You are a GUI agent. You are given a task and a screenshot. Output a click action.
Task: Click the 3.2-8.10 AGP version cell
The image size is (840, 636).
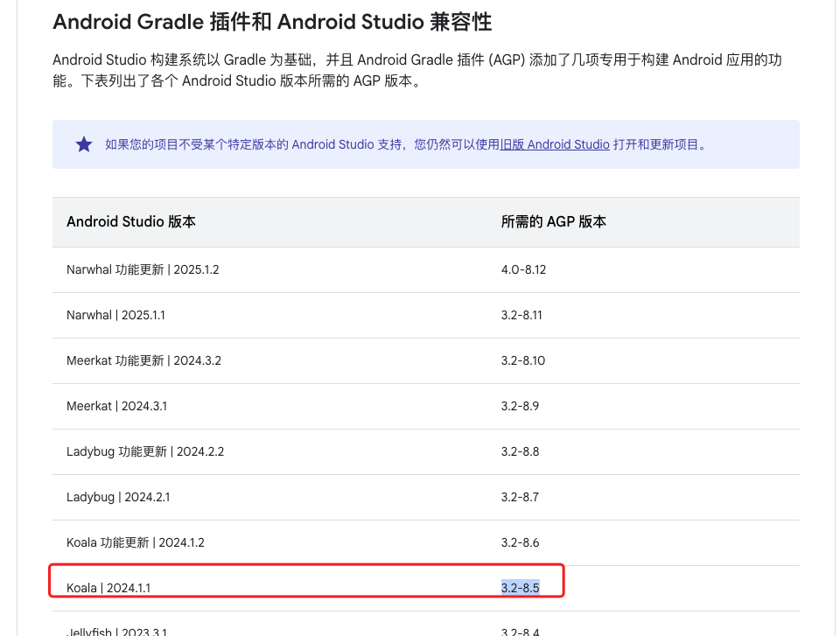pos(523,360)
